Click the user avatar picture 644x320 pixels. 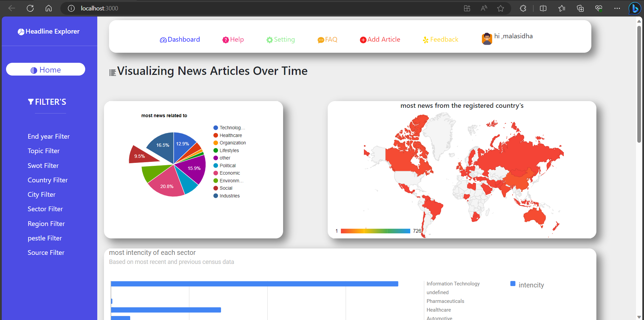click(487, 39)
